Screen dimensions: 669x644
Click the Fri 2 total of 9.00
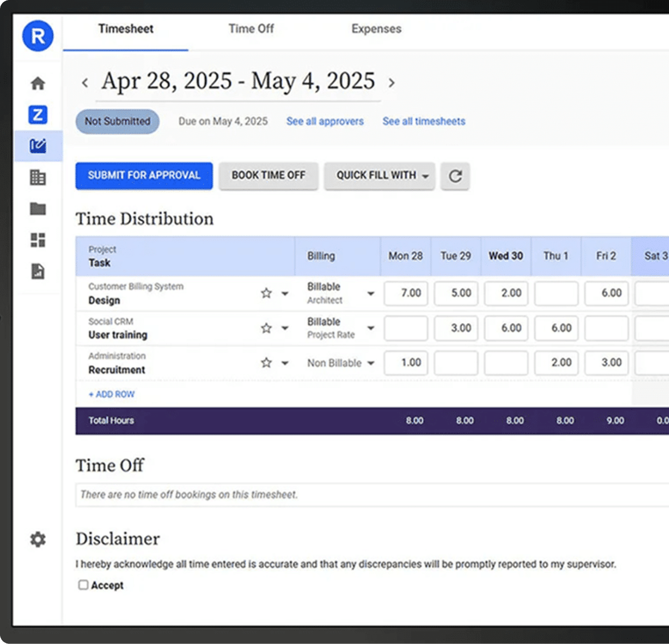[615, 421]
